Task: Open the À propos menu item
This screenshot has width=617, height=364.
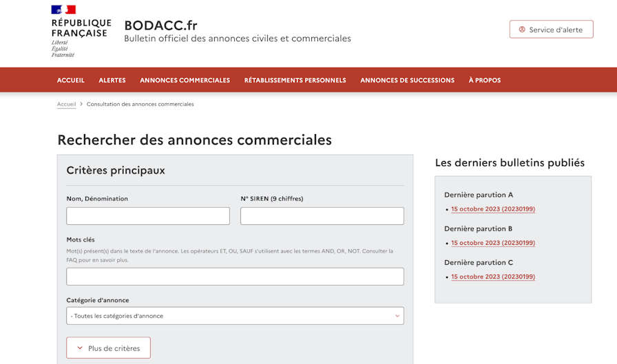Action: click(485, 81)
